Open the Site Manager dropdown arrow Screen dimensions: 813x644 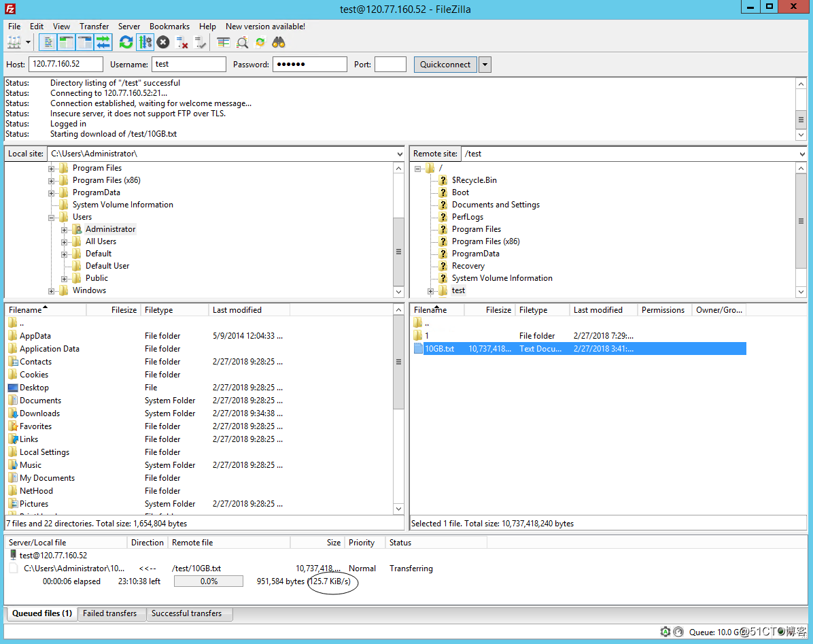28,43
